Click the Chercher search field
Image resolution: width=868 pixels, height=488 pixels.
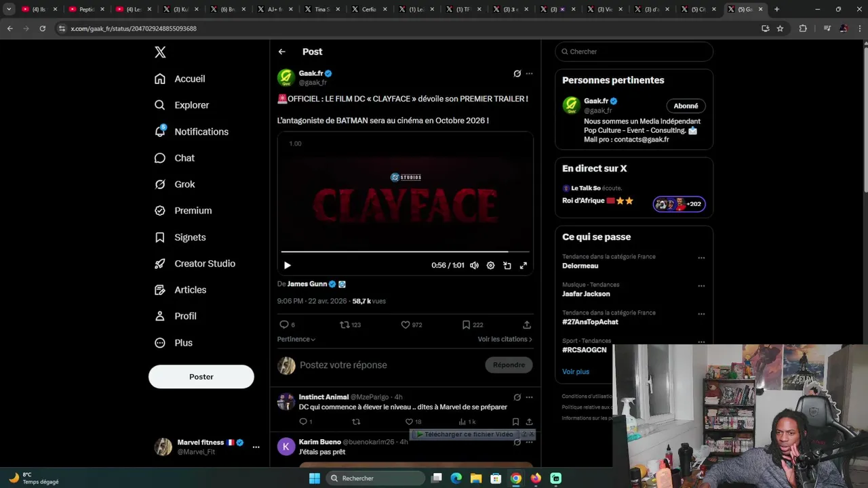(x=634, y=52)
